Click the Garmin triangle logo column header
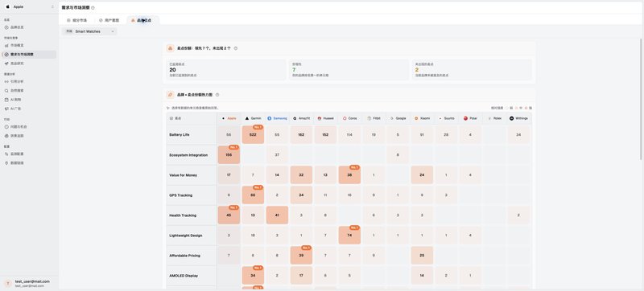The height and width of the screenshot is (291, 644). pos(247,118)
